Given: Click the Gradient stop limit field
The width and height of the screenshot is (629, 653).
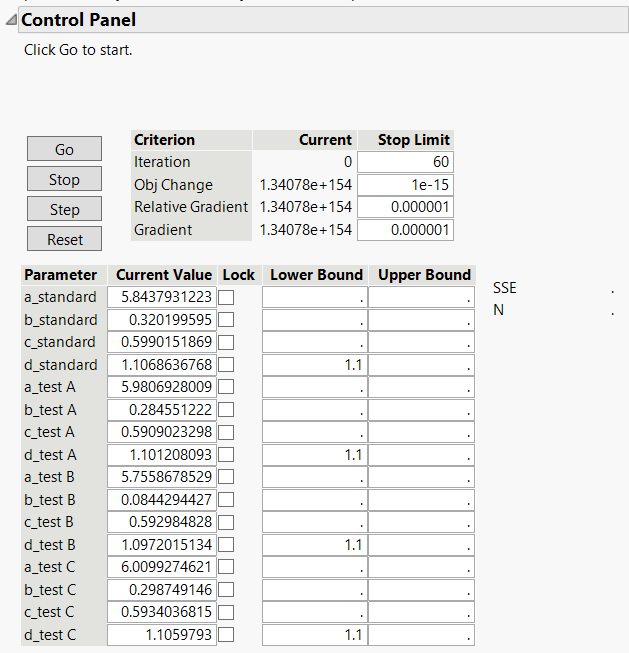Looking at the screenshot, I should click(x=405, y=230).
